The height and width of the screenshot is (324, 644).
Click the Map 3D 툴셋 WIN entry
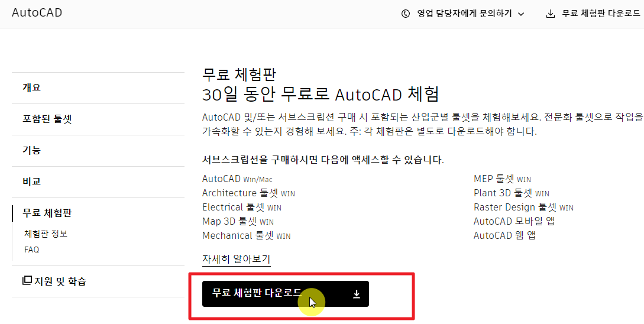click(238, 222)
